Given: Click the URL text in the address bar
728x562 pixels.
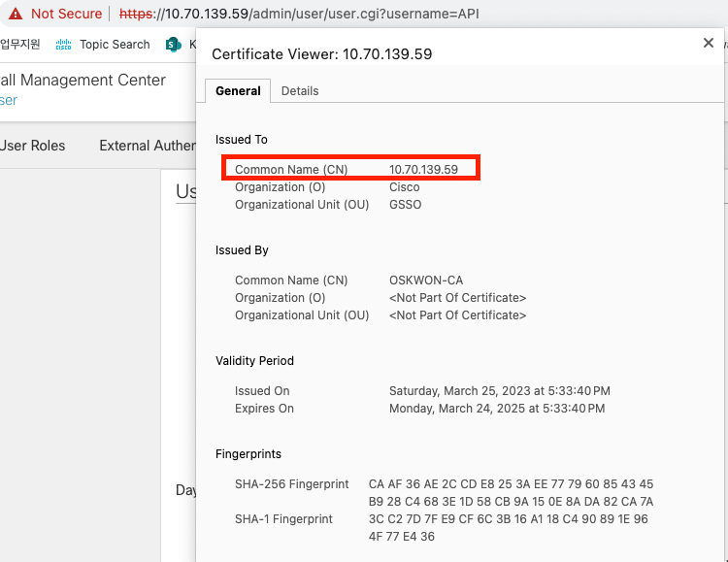Looking at the screenshot, I should point(299,14).
